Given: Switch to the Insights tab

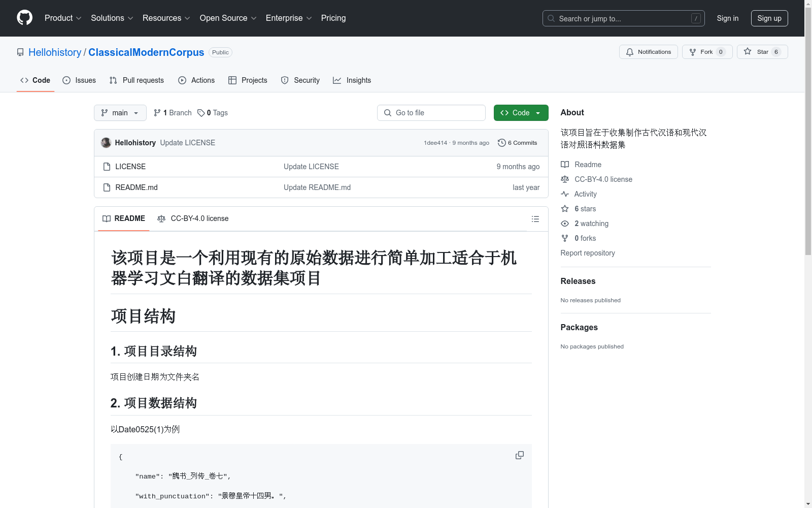Looking at the screenshot, I should [352, 80].
